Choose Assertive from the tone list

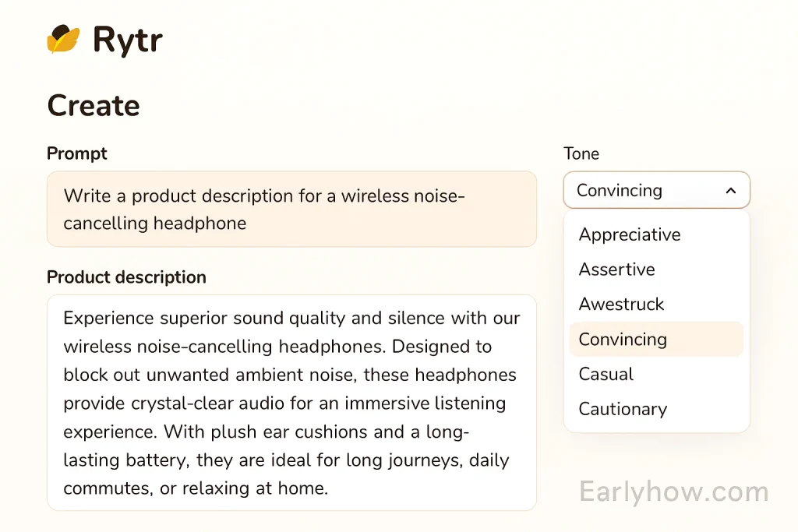[616, 270]
